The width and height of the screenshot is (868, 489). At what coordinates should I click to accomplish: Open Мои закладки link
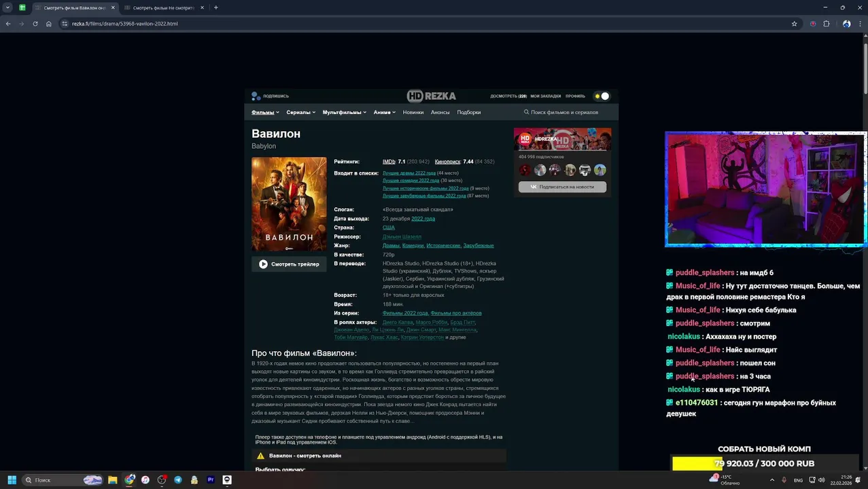click(546, 96)
